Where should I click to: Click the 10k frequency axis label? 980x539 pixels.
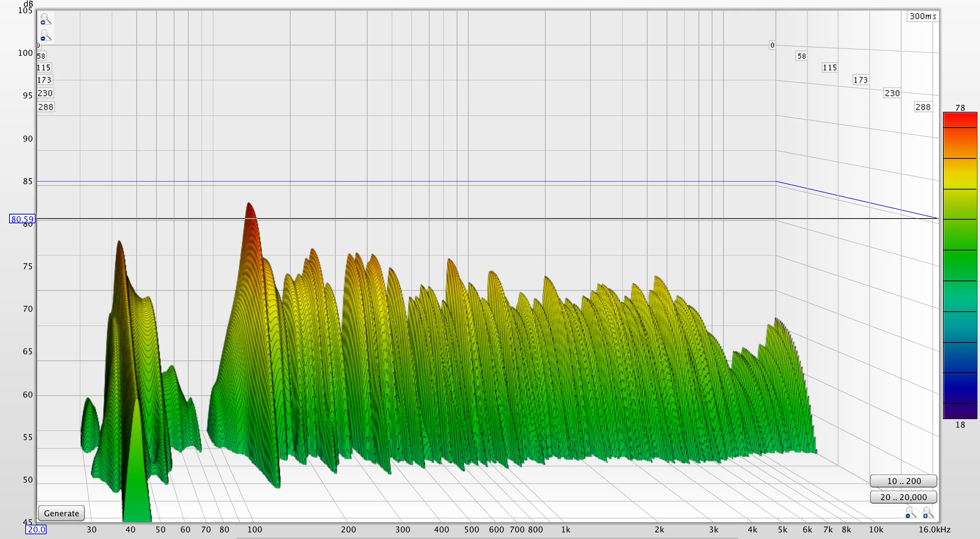point(876,529)
